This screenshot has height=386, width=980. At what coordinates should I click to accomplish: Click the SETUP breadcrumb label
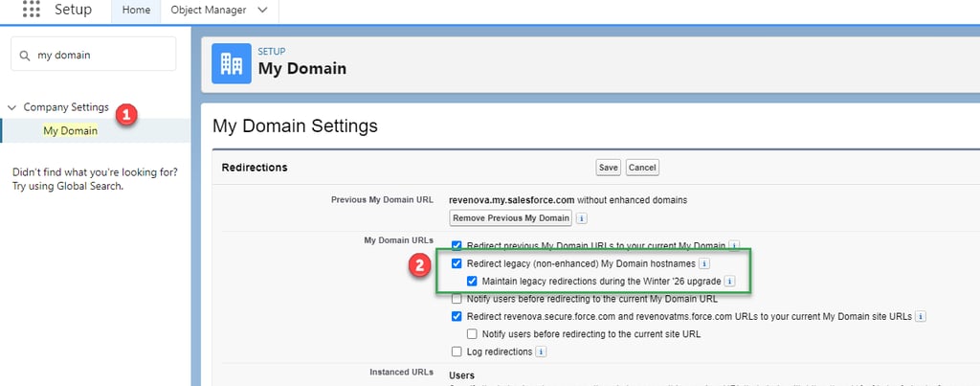pyautogui.click(x=272, y=52)
